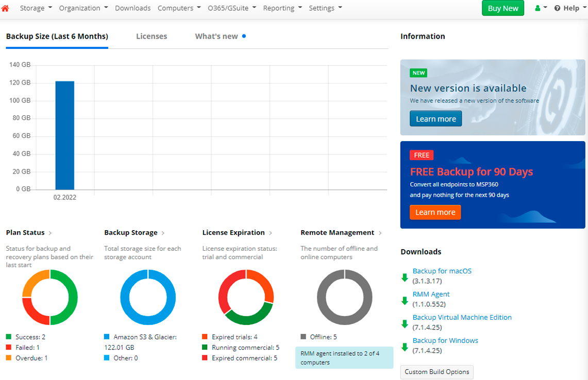
Task: Open the Plan Status details chevron
Action: (x=50, y=233)
